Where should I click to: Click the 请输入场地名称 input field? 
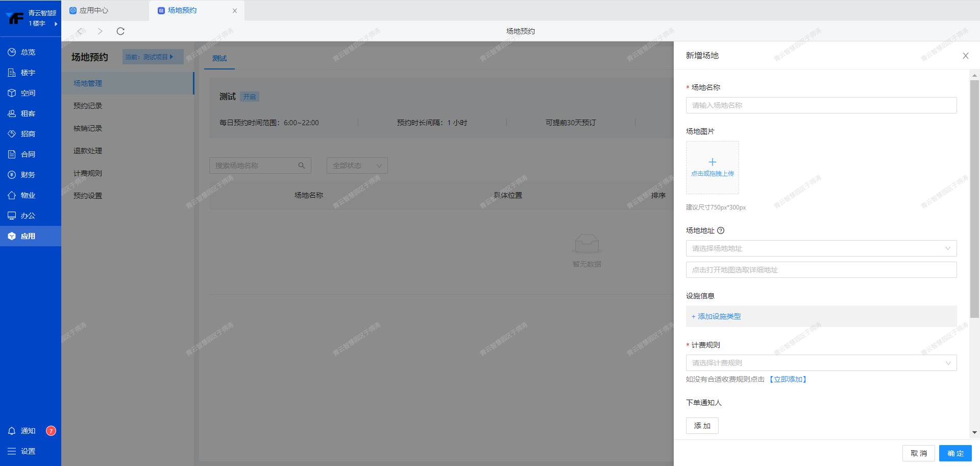(x=821, y=105)
